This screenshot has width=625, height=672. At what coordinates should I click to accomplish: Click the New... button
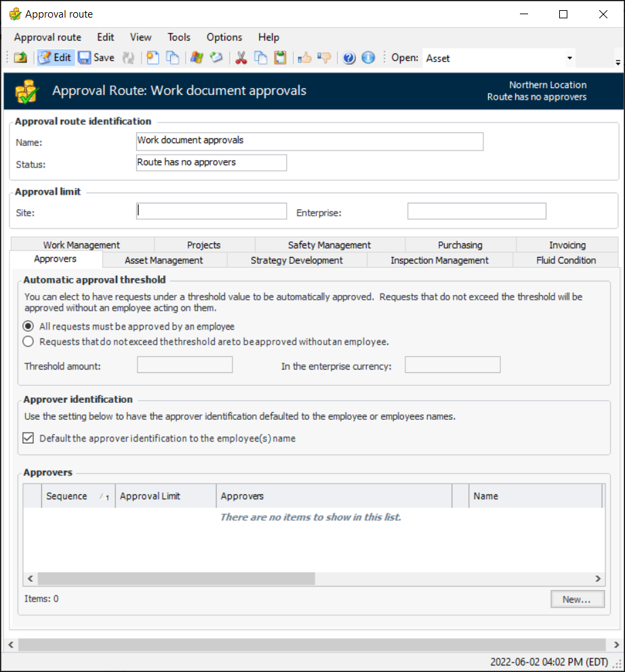pyautogui.click(x=577, y=599)
